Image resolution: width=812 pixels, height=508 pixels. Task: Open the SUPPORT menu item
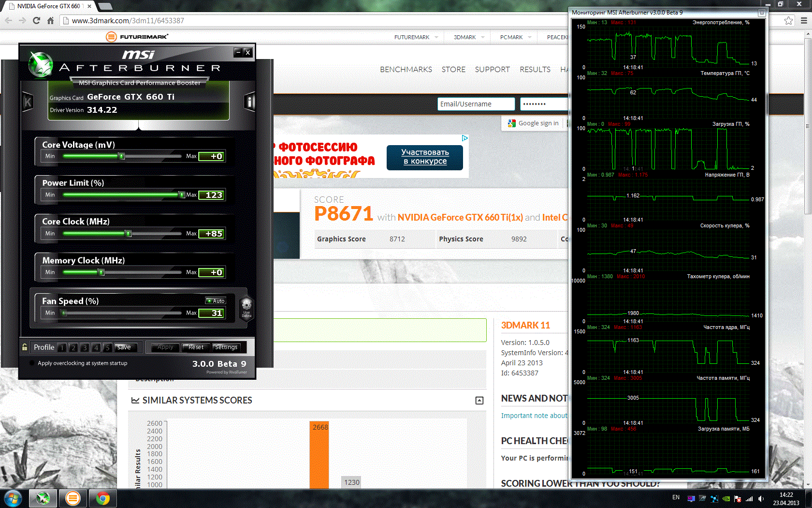492,70
